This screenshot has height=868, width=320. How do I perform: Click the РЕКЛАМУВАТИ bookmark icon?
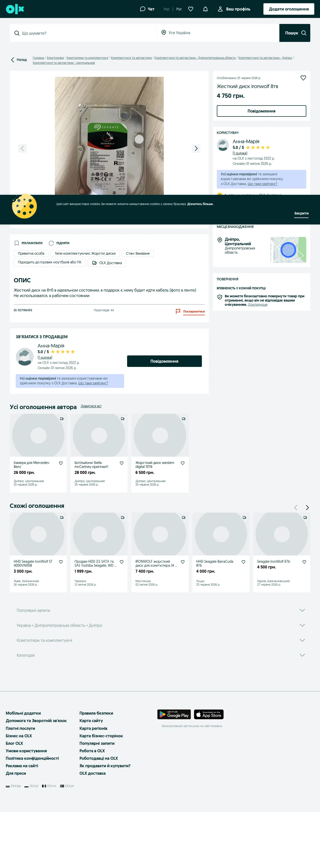pyautogui.click(x=16, y=243)
